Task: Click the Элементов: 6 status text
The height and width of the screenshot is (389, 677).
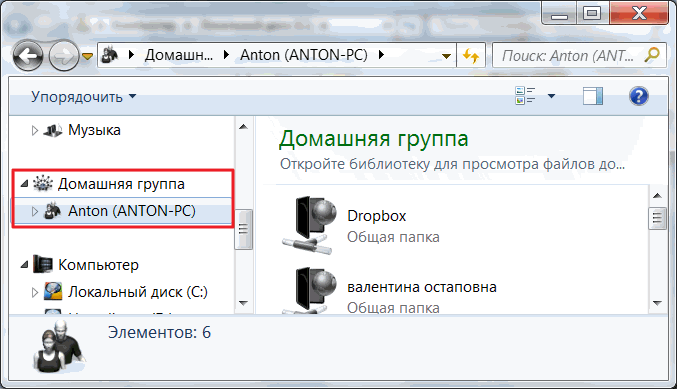Action: click(159, 332)
